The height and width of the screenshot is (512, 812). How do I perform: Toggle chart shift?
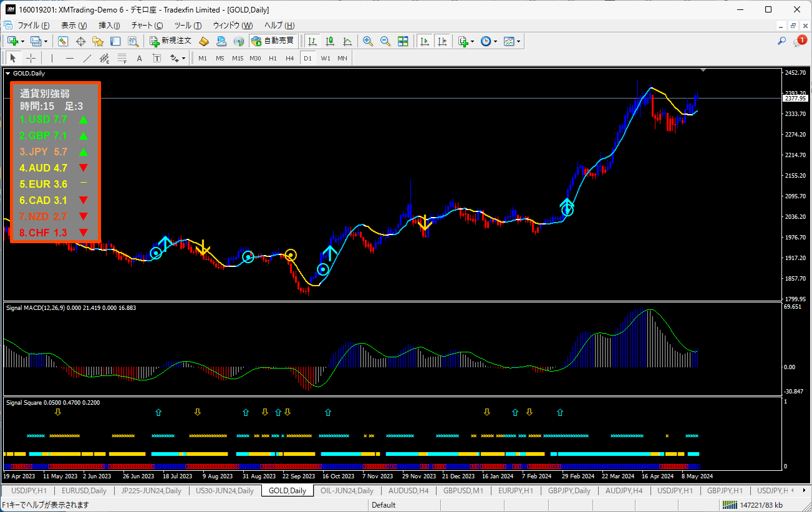(x=442, y=41)
